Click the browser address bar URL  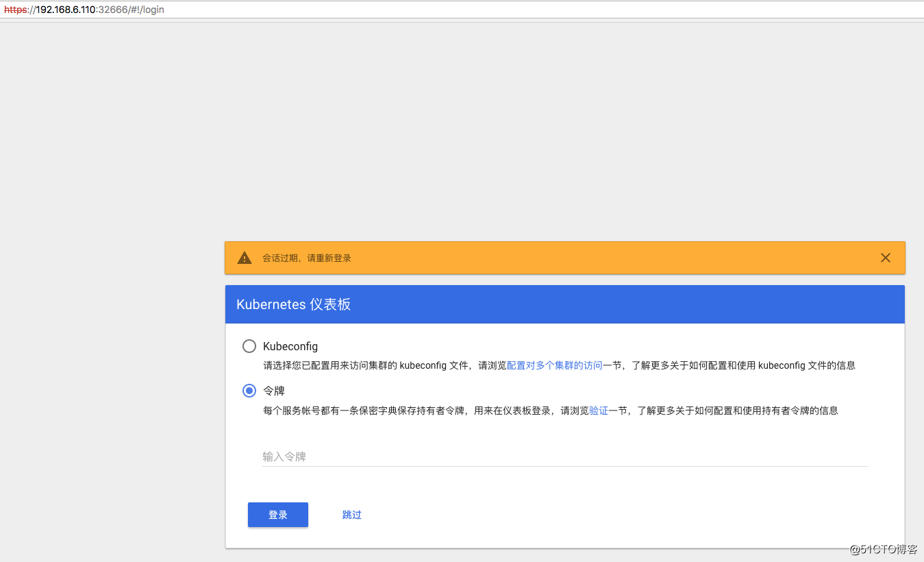pyautogui.click(x=84, y=10)
